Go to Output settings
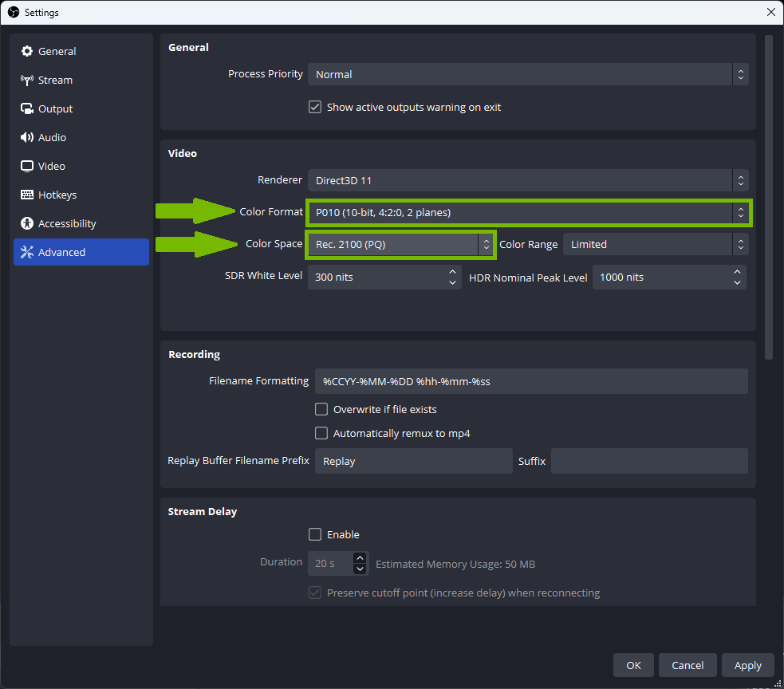 pyautogui.click(x=81, y=108)
